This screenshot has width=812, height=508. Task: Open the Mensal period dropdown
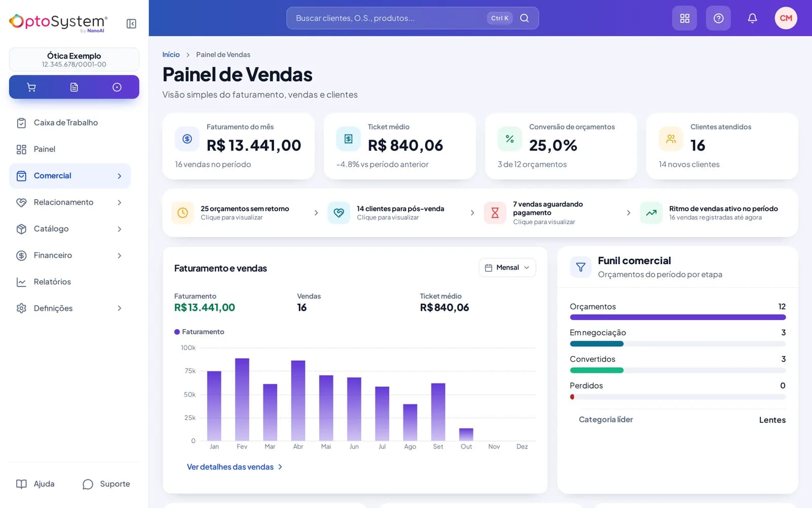(x=507, y=268)
